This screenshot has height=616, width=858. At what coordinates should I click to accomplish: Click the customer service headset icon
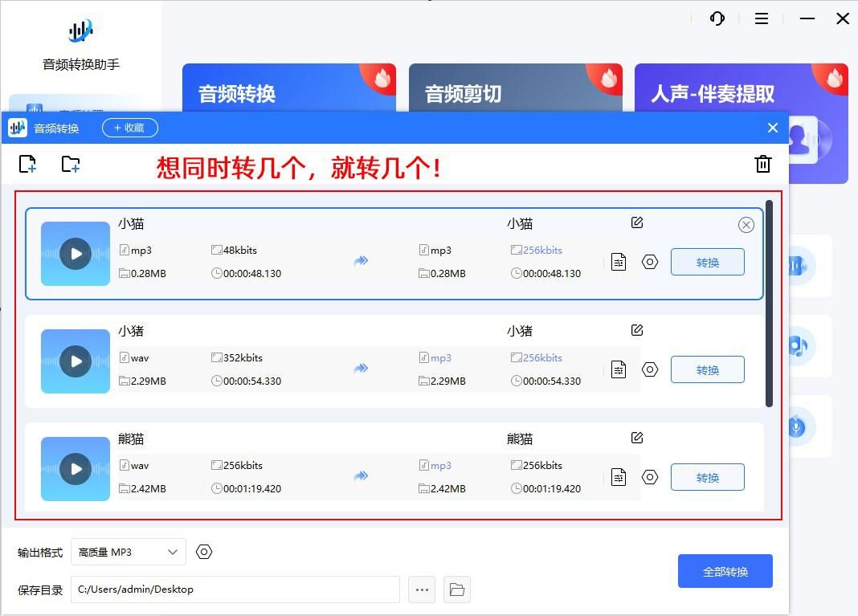(x=716, y=18)
